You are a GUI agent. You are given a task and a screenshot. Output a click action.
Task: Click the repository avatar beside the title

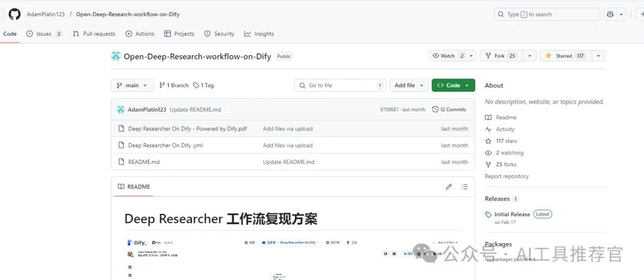click(116, 56)
